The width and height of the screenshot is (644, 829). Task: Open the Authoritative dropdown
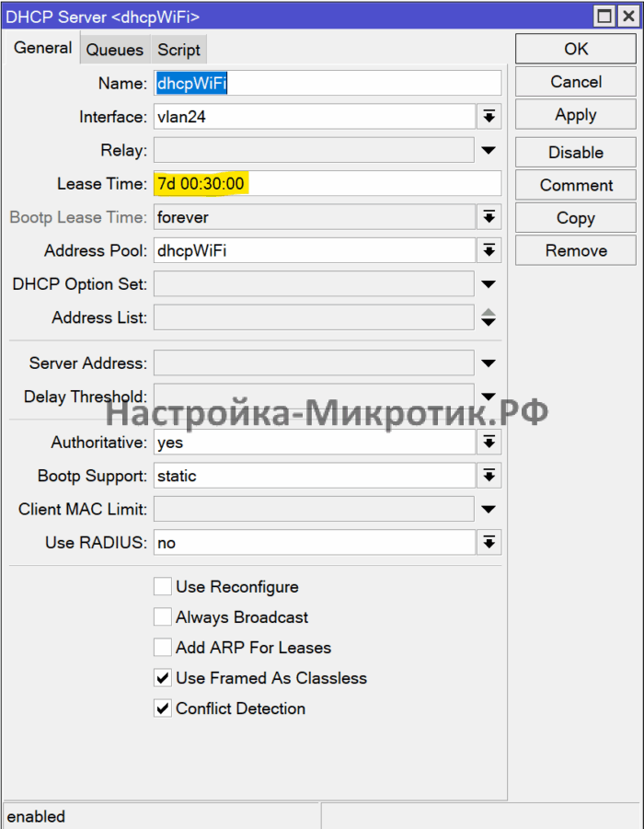pyautogui.click(x=489, y=442)
